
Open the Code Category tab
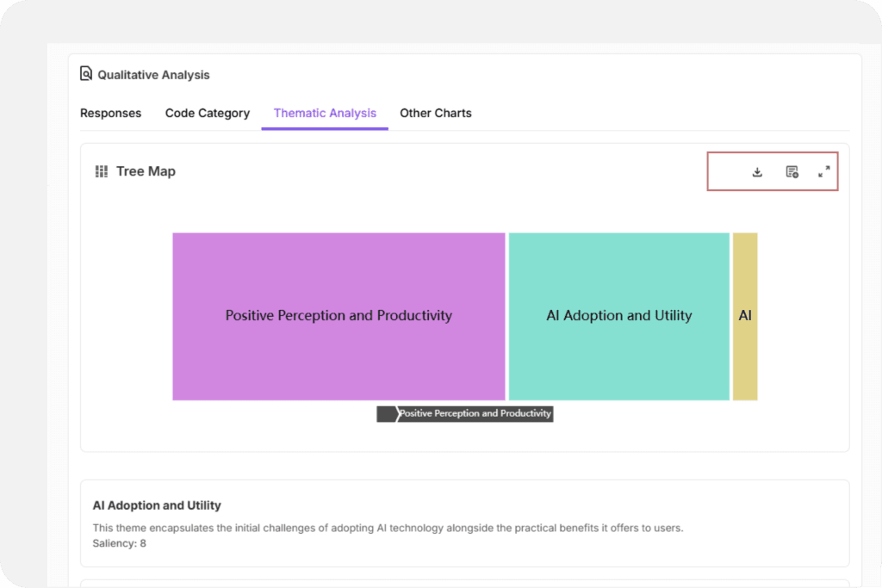208,113
